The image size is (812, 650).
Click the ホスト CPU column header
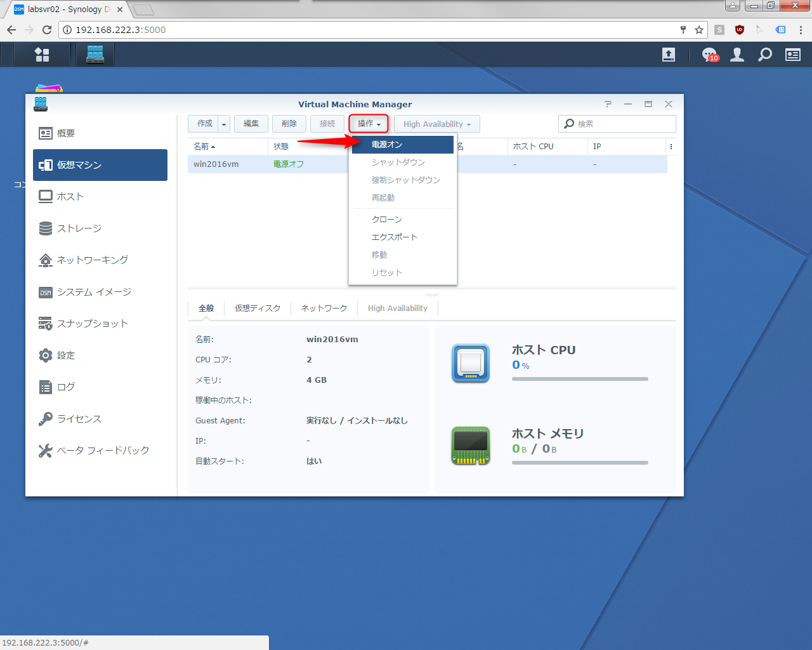tap(547, 147)
